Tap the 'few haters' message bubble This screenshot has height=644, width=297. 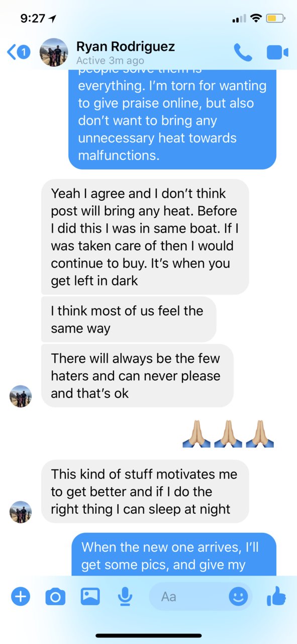(x=137, y=376)
